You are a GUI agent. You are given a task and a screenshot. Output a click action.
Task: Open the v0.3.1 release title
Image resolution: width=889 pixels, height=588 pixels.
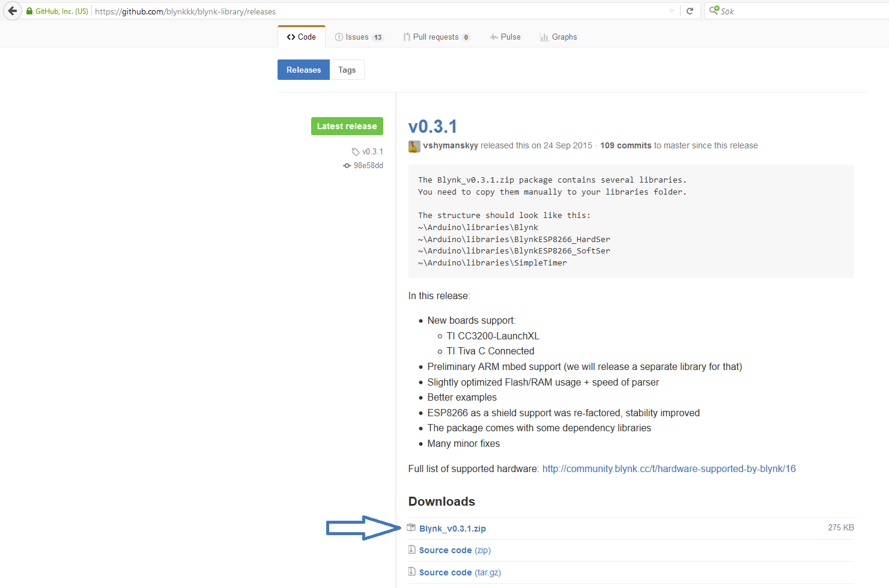432,126
